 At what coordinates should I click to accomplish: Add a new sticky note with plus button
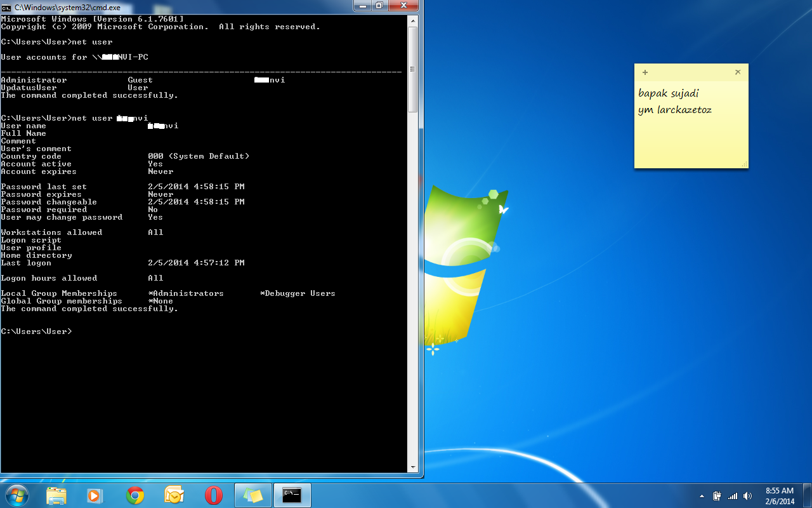(645, 72)
